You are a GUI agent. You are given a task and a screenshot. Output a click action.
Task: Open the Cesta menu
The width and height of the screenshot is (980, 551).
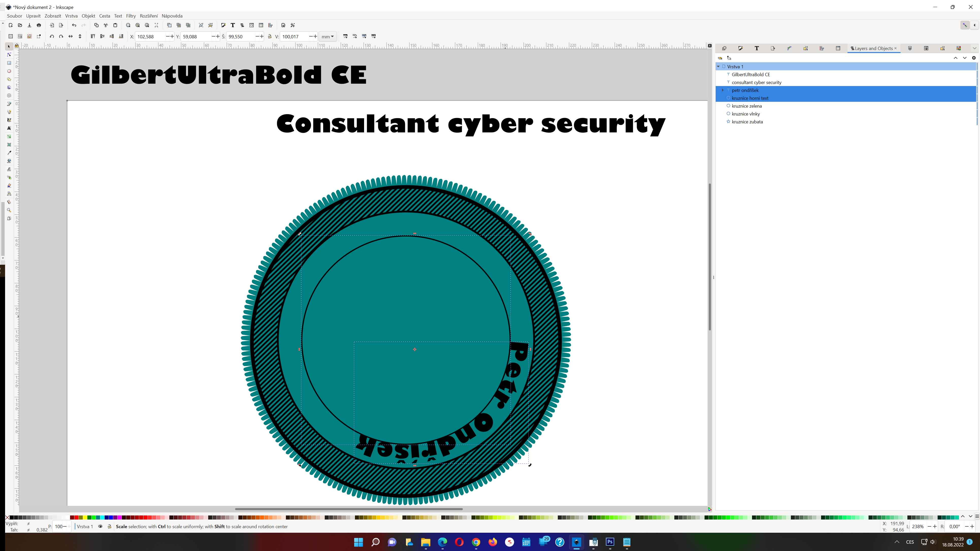(104, 16)
